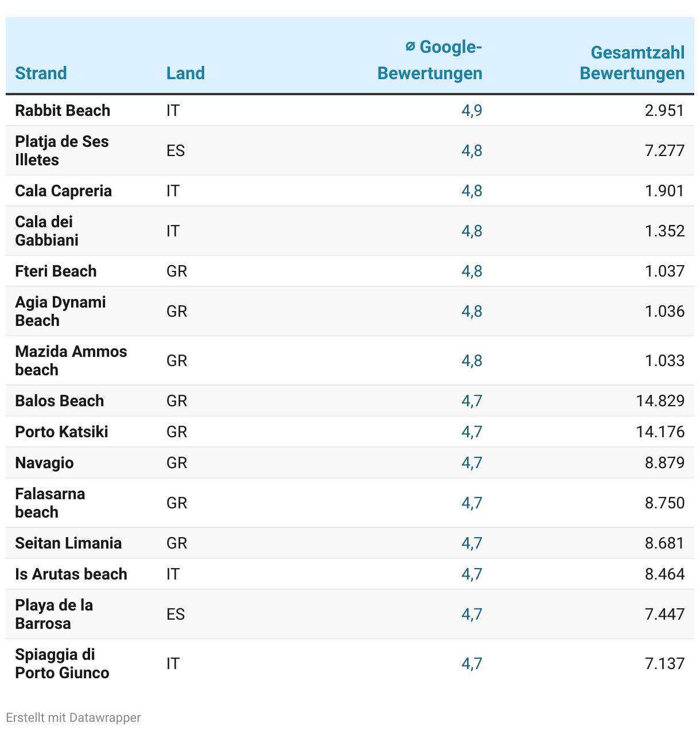Viewport: 700px width, 731px height.
Task: Click the 4,9 rating value
Action: (472, 111)
